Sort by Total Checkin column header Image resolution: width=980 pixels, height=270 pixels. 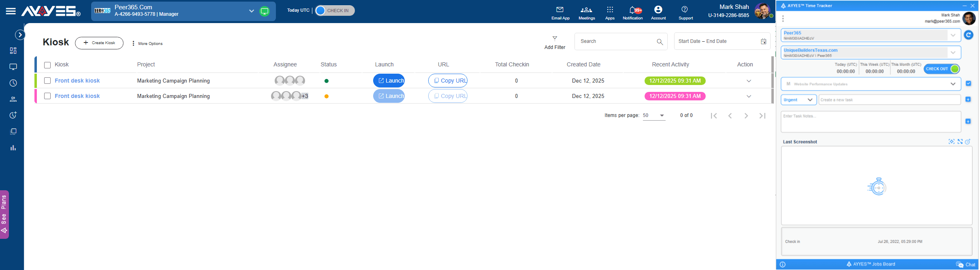pyautogui.click(x=512, y=64)
